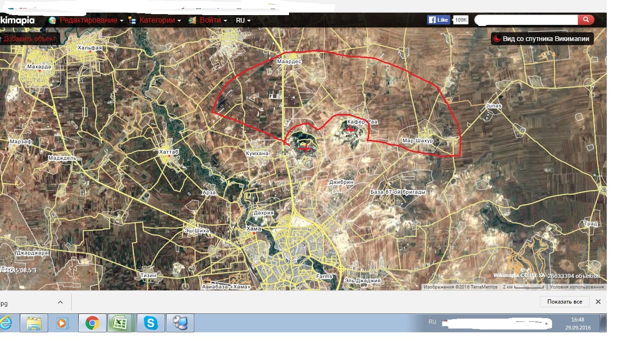The image size is (644, 362).
Task: Expand the Категории dropdown menu
Action: pos(157,20)
